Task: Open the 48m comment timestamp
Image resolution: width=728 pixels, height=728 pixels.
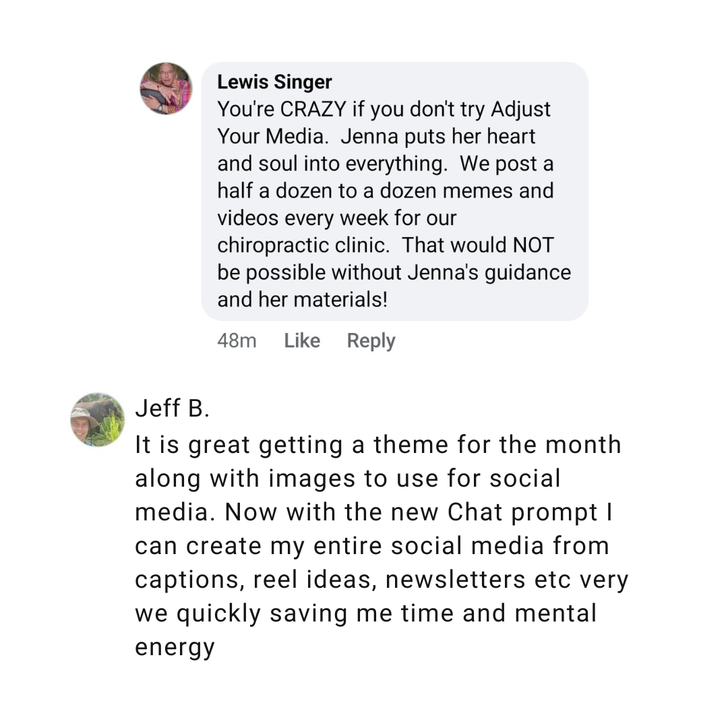Action: tap(237, 341)
